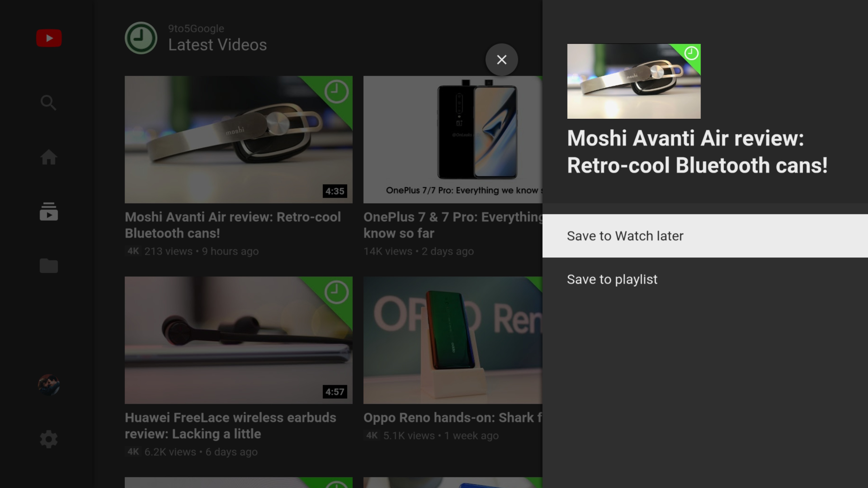Click the YouTube logo icon

coord(49,38)
